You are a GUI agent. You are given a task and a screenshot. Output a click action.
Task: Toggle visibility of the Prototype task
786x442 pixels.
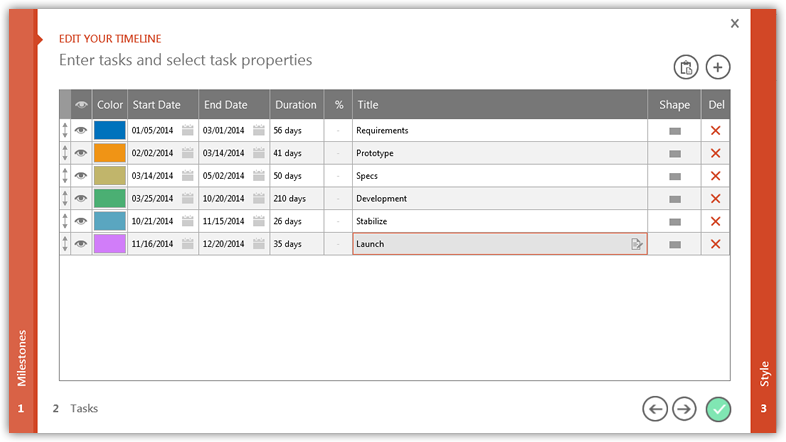(81, 153)
